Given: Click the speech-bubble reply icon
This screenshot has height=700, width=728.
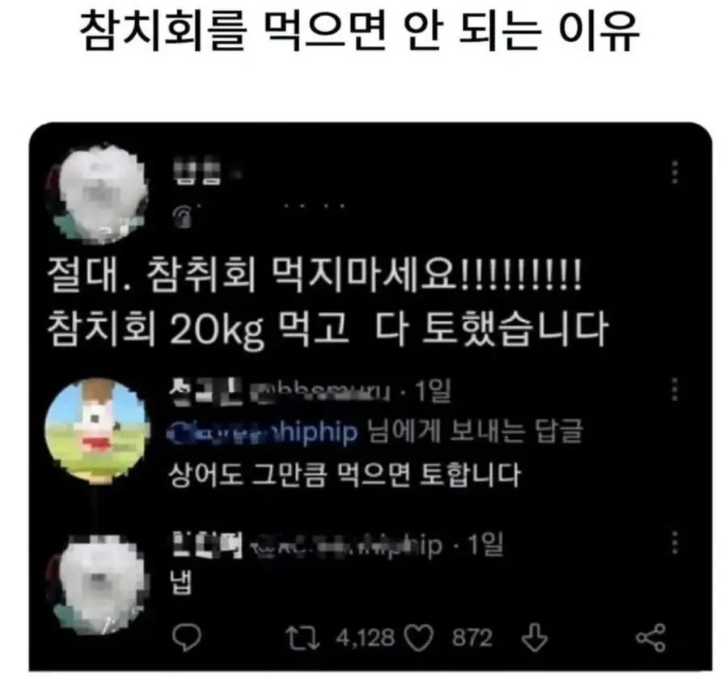Looking at the screenshot, I should [x=187, y=638].
